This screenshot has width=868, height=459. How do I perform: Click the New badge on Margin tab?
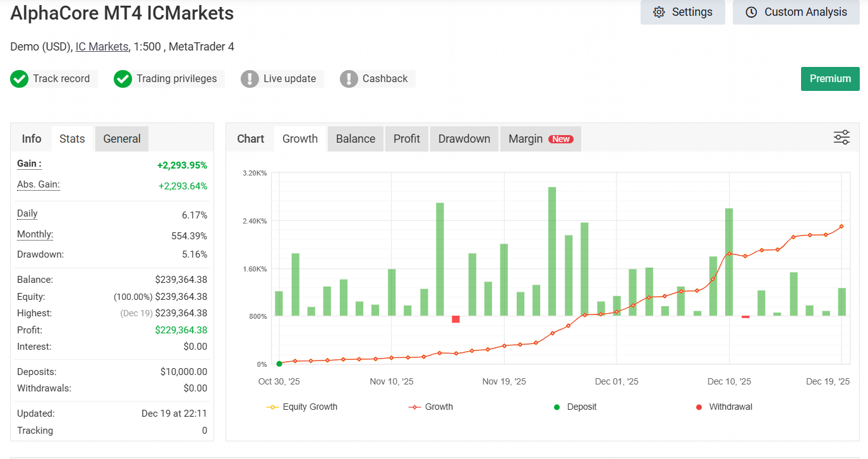561,139
